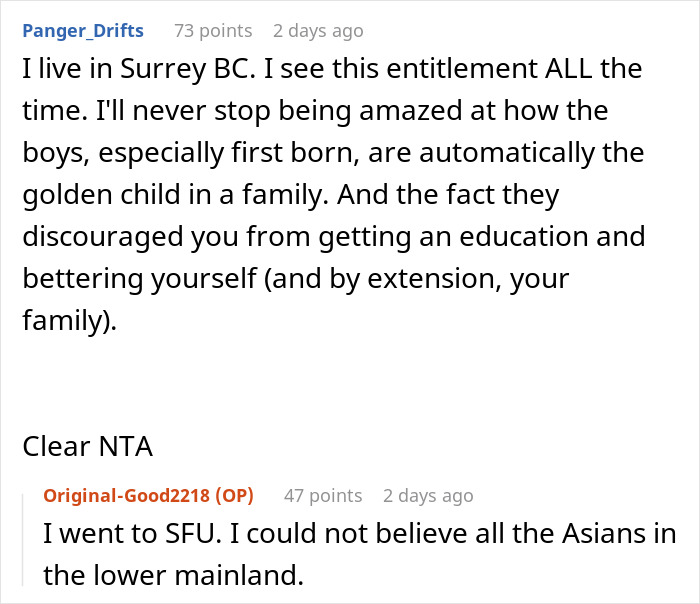Open the Panger_Drifts user profile
Screen dimensions: 700x604
pos(83,31)
